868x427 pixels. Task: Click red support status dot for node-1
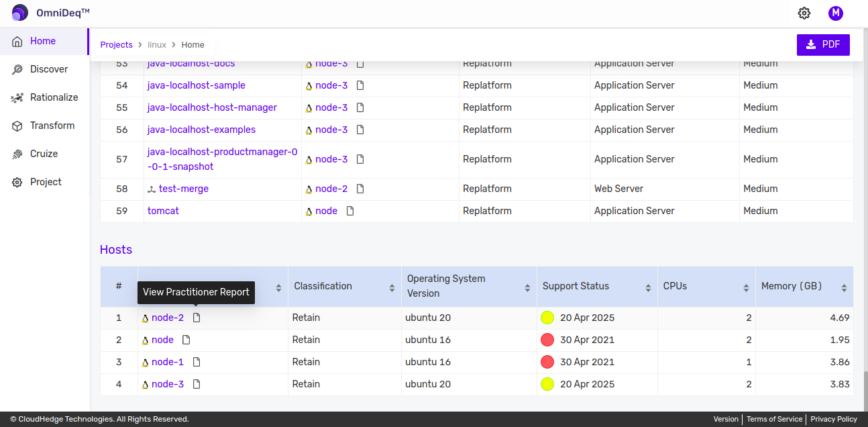click(x=547, y=362)
